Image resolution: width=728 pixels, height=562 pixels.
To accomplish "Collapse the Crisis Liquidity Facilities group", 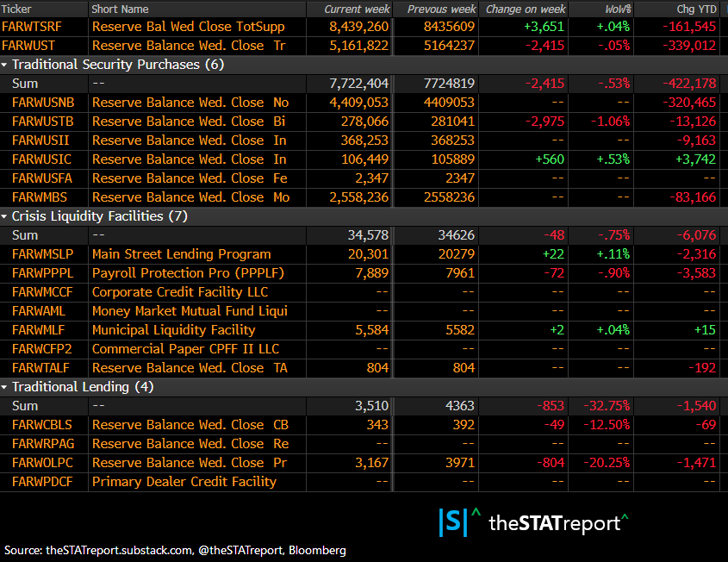I will coord(4,216).
